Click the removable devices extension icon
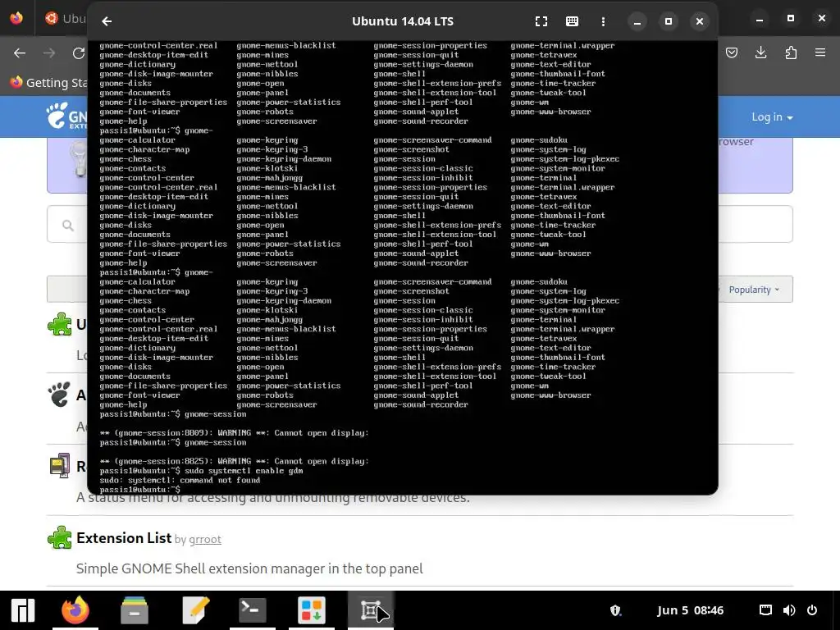Viewport: 840px width, 630px height. (59, 466)
